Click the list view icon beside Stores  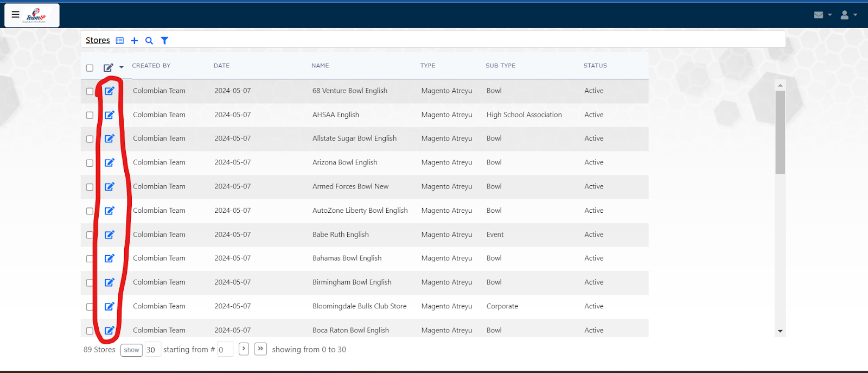120,41
